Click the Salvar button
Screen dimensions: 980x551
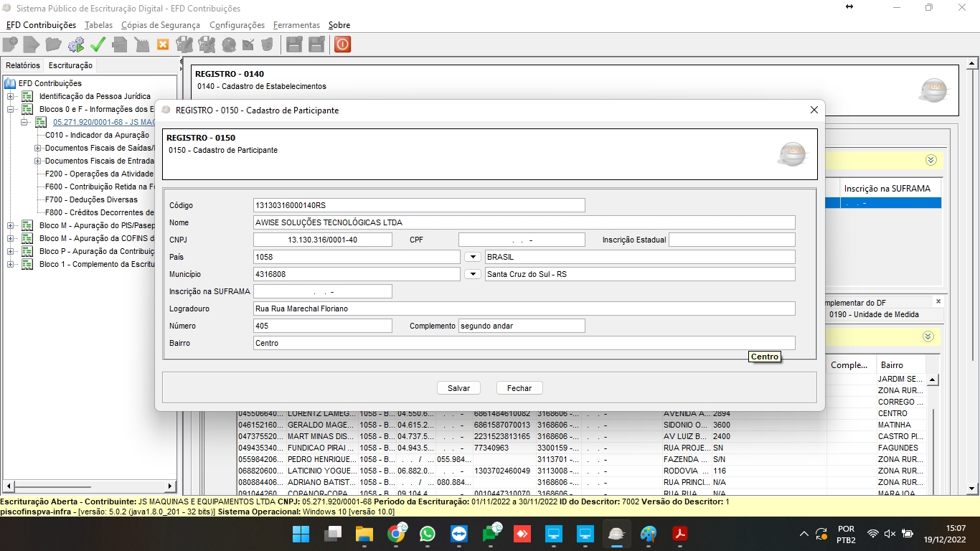(458, 388)
